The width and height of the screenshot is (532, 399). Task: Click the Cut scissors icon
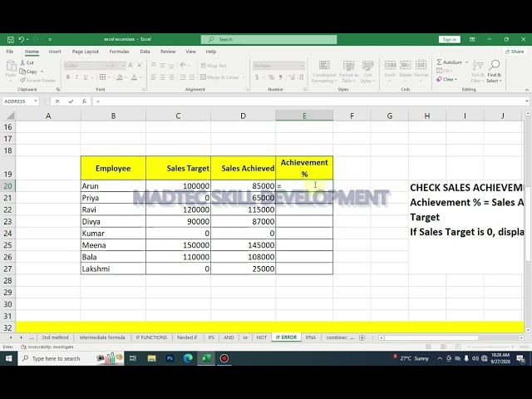[22, 62]
